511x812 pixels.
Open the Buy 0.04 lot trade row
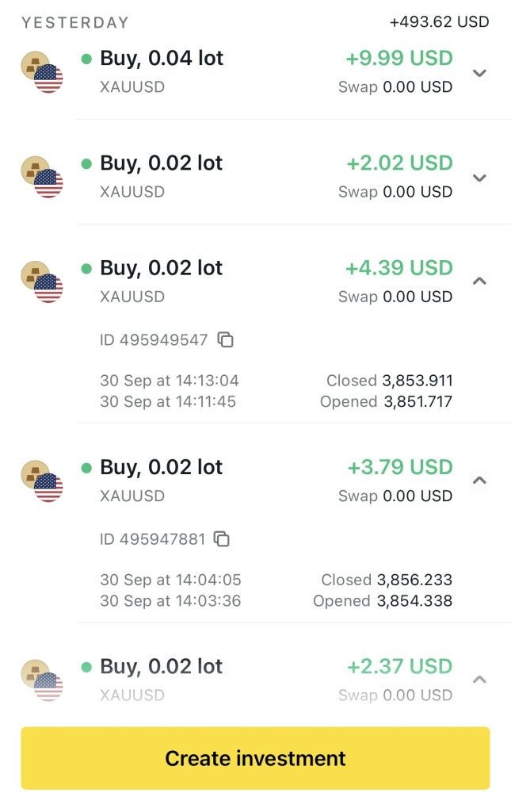[x=162, y=59]
